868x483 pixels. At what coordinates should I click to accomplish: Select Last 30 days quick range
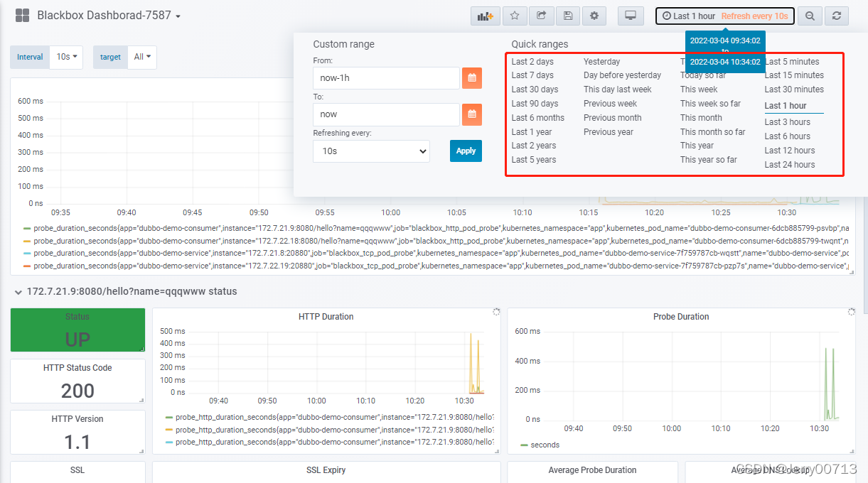click(x=535, y=89)
